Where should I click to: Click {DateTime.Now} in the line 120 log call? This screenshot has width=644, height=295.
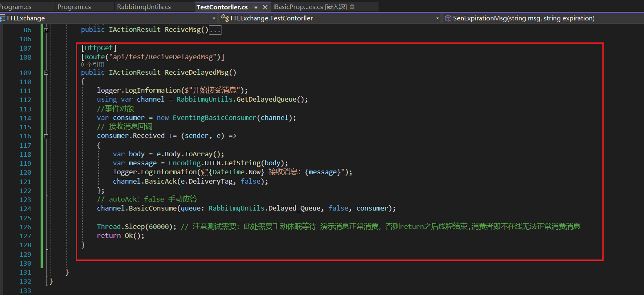pos(237,172)
